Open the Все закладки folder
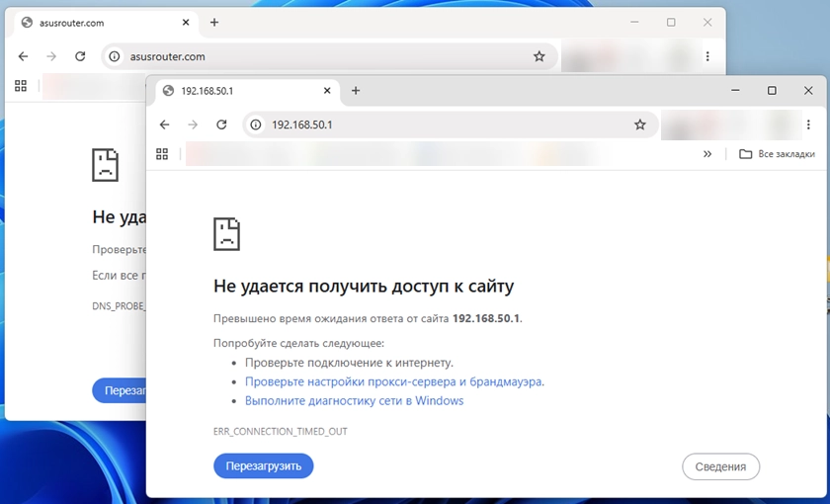 (777, 154)
